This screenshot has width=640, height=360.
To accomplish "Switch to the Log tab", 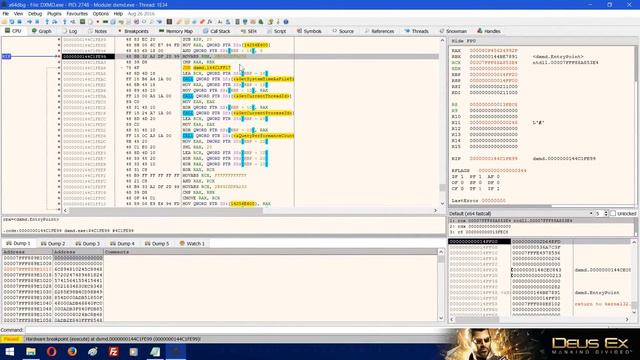I will coord(70,31).
